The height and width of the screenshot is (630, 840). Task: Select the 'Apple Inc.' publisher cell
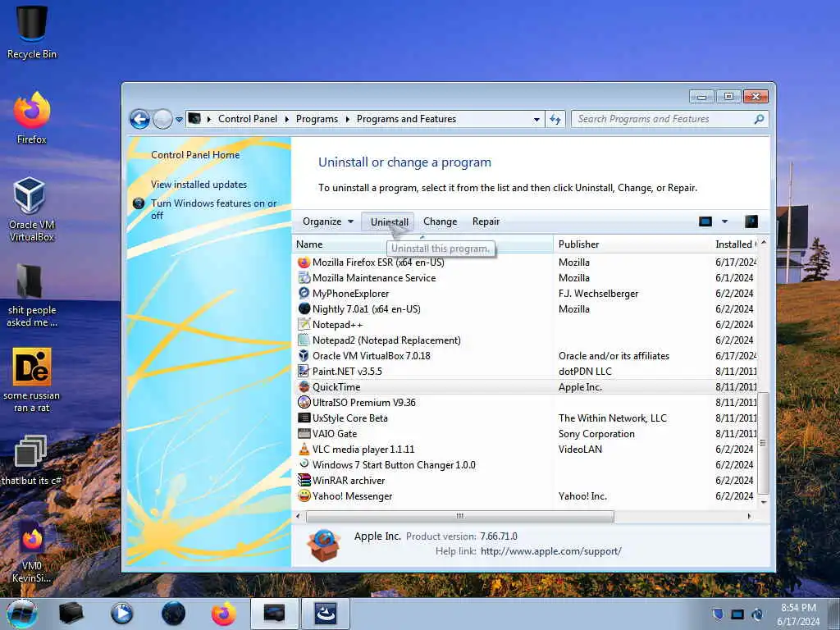tap(580, 387)
